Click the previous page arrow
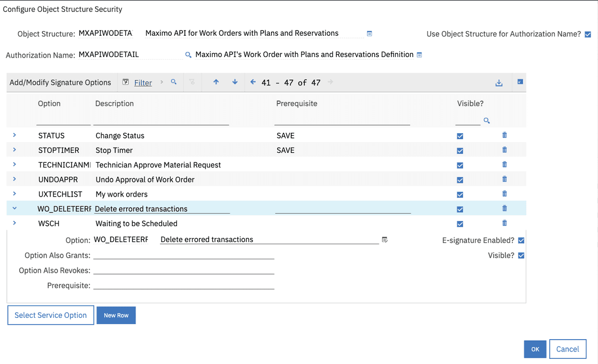The image size is (598, 364). pyautogui.click(x=252, y=82)
